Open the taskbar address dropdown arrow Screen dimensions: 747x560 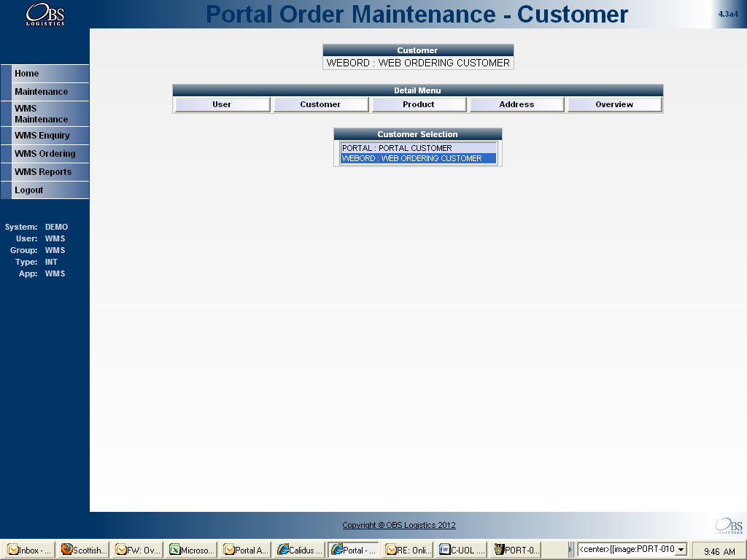tap(681, 550)
